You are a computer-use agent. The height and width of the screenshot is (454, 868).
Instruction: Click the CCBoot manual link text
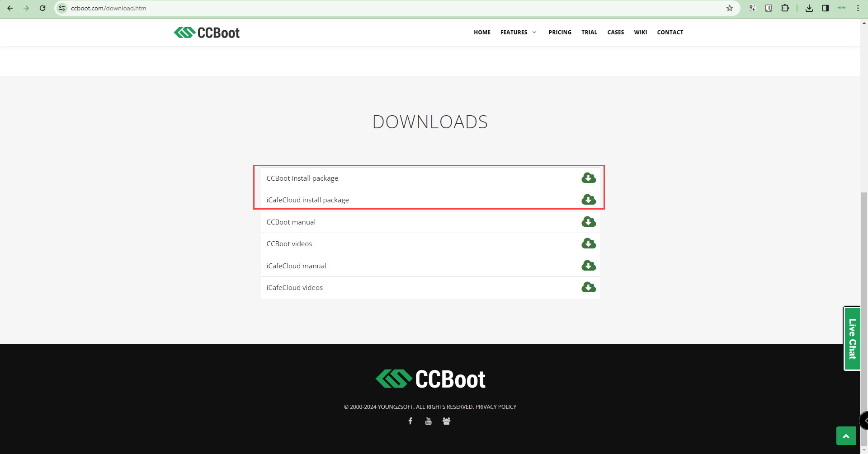pos(291,222)
